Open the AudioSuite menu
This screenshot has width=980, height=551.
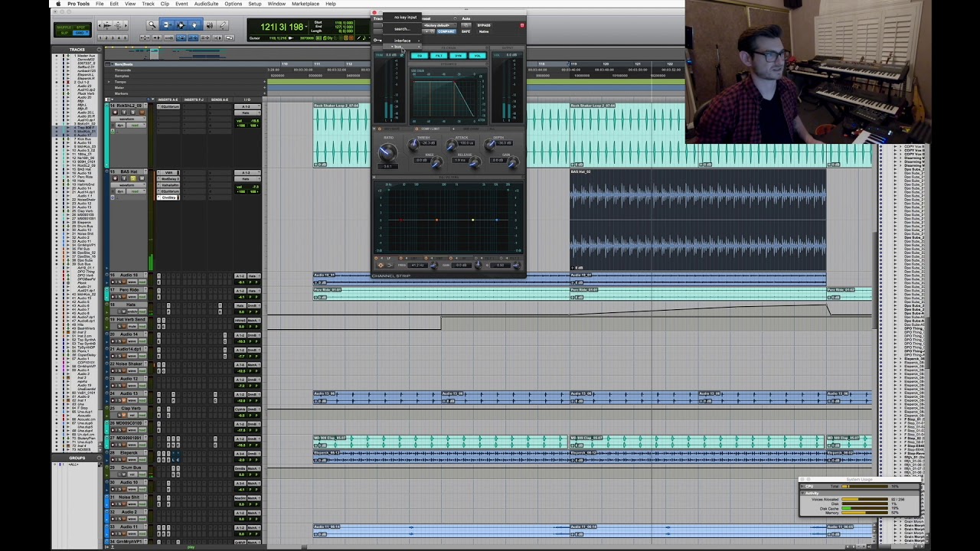click(206, 4)
